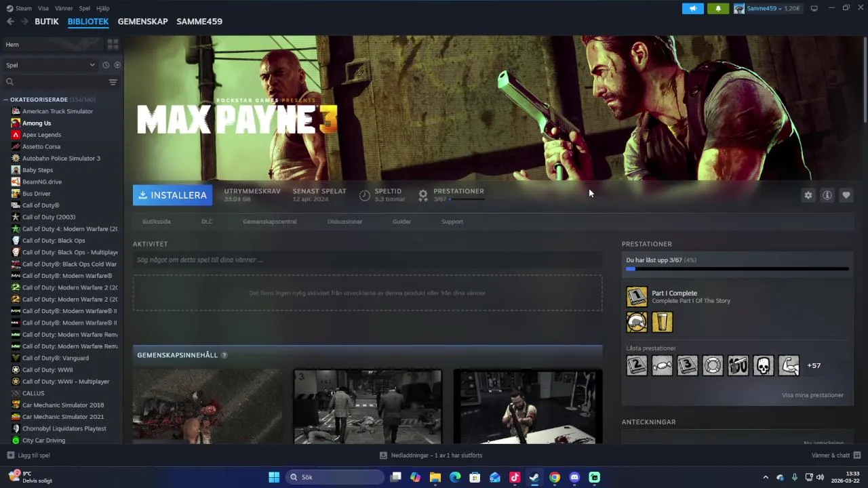This screenshot has height=488, width=868.
Task: Open the Vänner menu
Action: pos(64,8)
